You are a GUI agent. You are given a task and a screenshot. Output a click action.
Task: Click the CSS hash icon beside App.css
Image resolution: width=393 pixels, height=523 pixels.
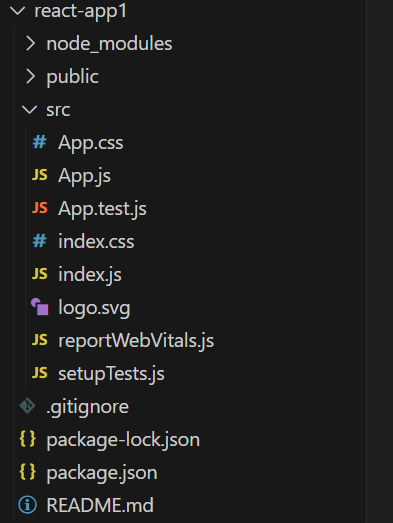39,142
